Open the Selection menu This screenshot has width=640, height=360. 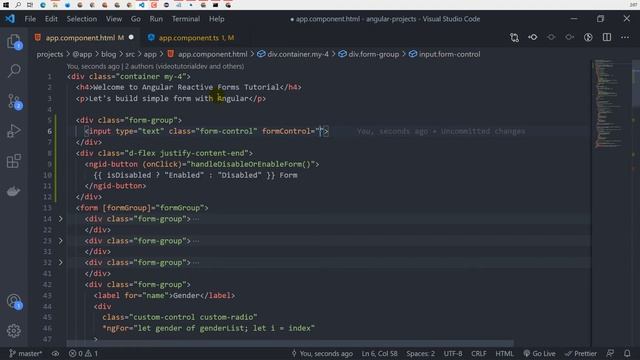coord(82,19)
